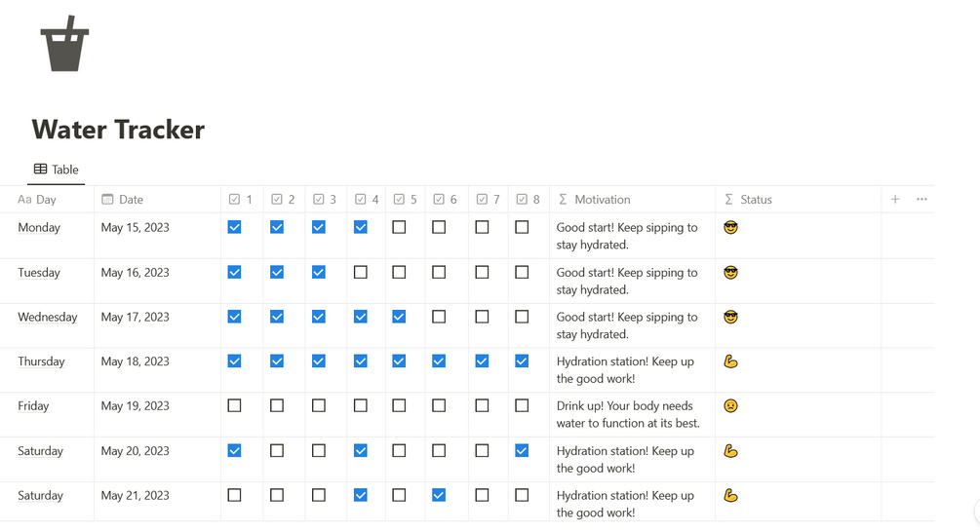The image size is (980, 532).
Task: Click the table icon in Table tab
Action: [40, 170]
